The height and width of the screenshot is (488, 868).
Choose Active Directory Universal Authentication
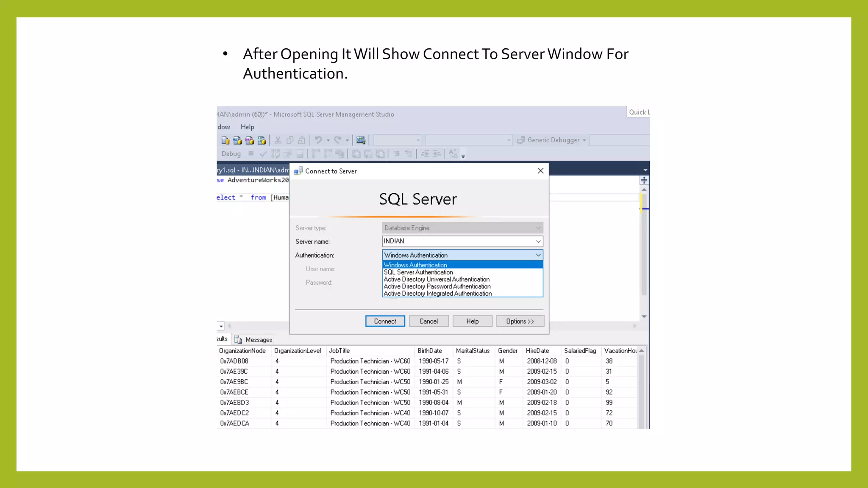462,280
